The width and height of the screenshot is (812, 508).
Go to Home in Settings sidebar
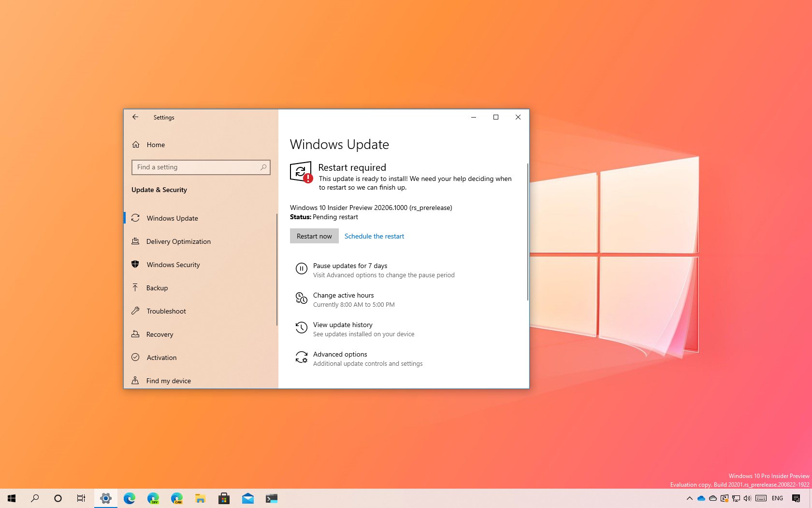tap(155, 145)
